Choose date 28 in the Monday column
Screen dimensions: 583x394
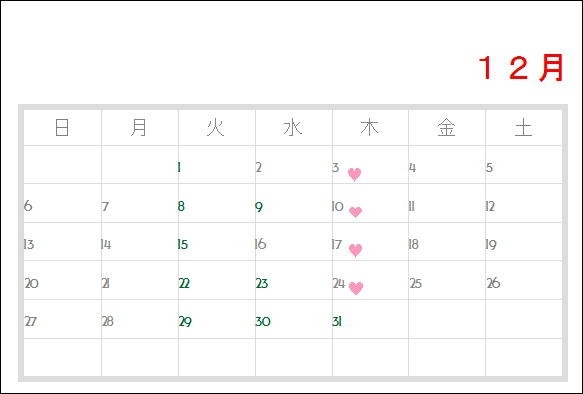[107, 322]
